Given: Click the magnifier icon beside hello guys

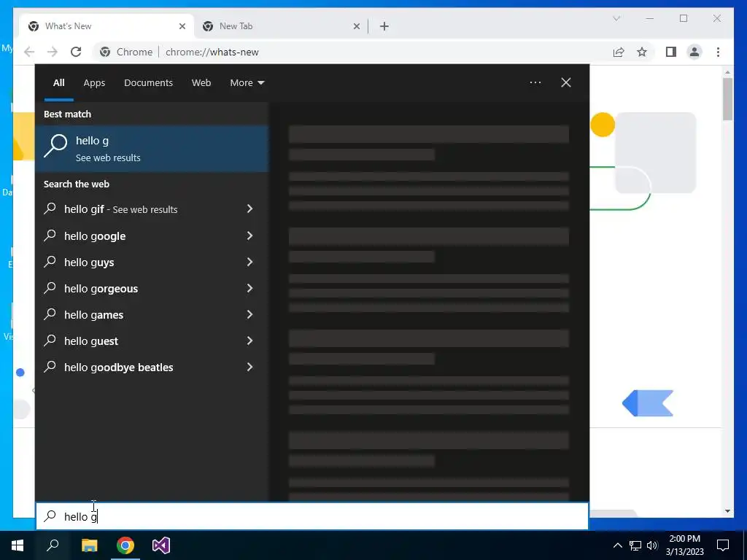Looking at the screenshot, I should tap(50, 262).
